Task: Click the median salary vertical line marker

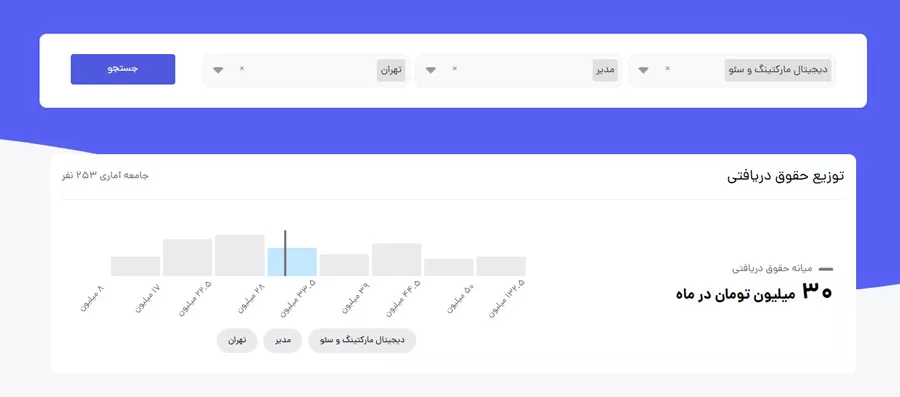Action: (x=285, y=253)
